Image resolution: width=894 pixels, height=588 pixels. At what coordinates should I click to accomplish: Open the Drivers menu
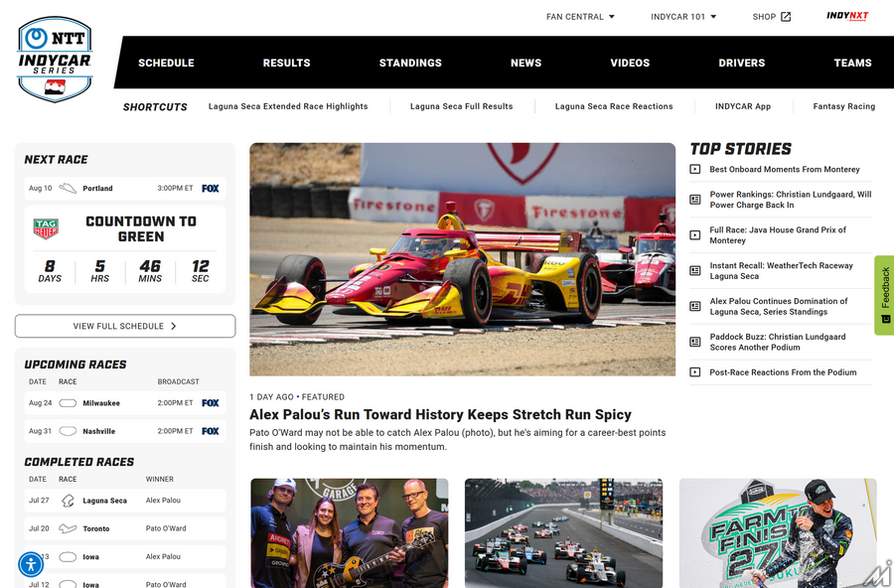(x=742, y=63)
